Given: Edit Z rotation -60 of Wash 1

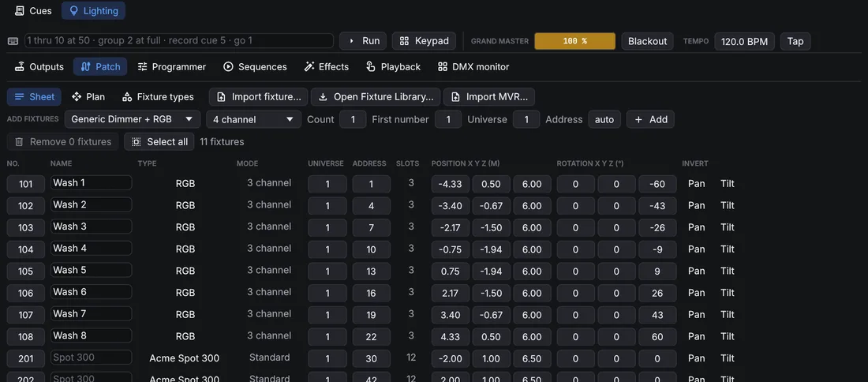Looking at the screenshot, I should (657, 184).
